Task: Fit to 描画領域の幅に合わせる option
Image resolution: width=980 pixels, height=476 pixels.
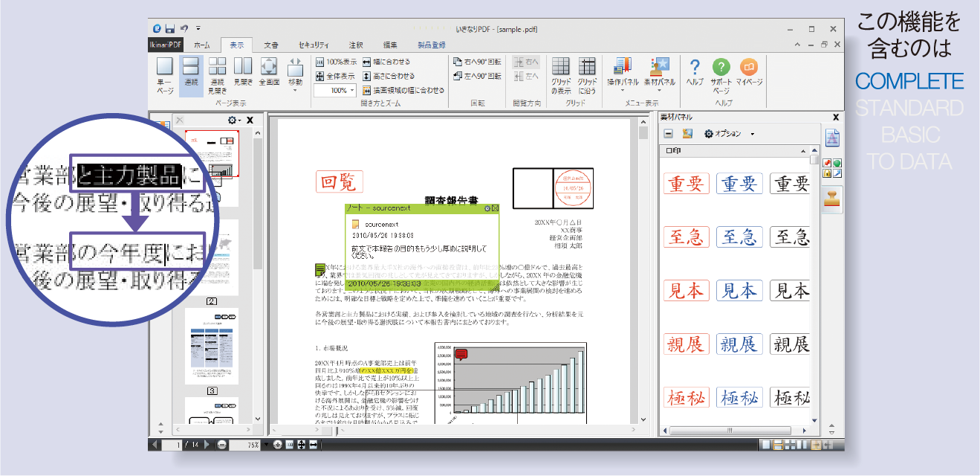Action: (x=403, y=90)
